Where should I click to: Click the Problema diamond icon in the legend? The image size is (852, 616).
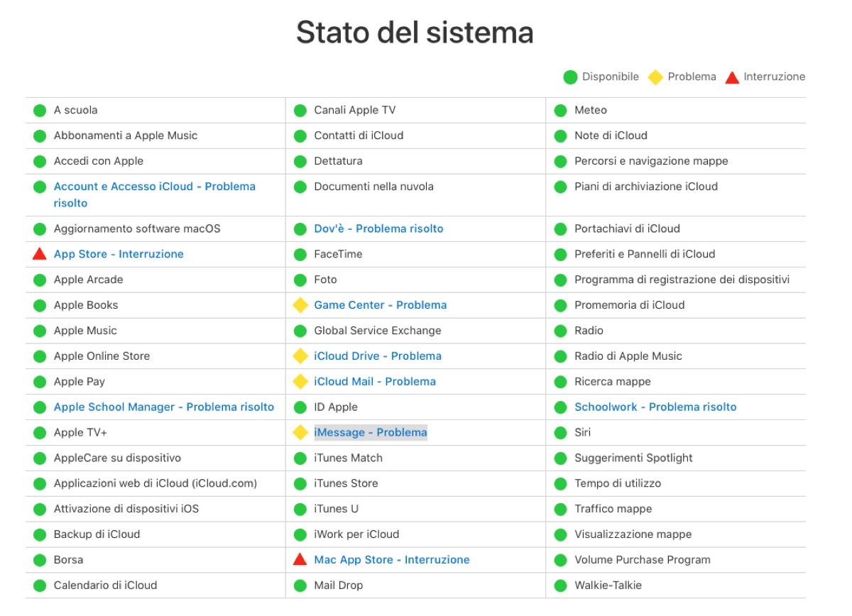tap(655, 76)
